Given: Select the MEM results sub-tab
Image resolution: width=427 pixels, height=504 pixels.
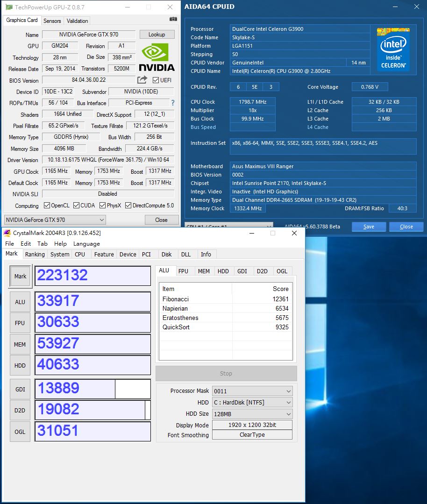Looking at the screenshot, I should [204, 271].
